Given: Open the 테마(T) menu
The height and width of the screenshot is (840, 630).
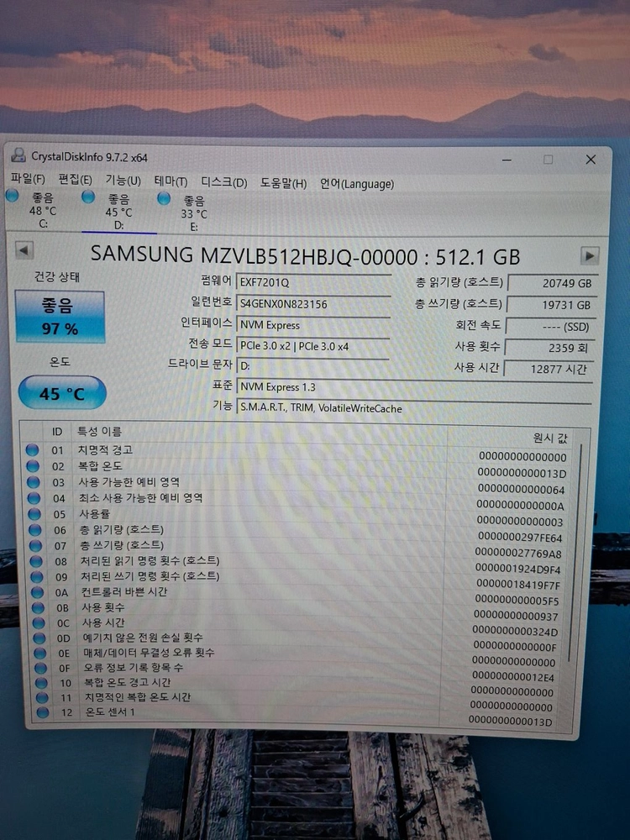Looking at the screenshot, I should tap(171, 181).
